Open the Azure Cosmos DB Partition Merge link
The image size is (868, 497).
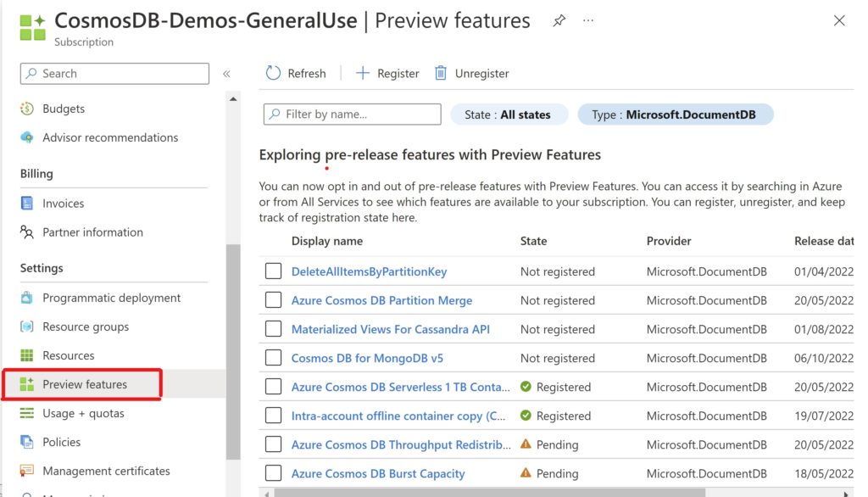(x=381, y=300)
